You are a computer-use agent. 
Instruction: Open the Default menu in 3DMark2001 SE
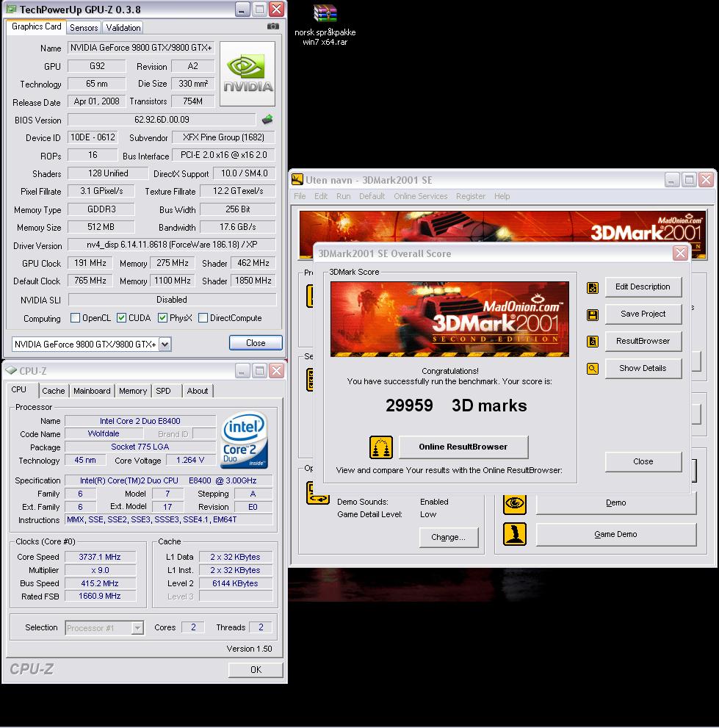(x=372, y=196)
